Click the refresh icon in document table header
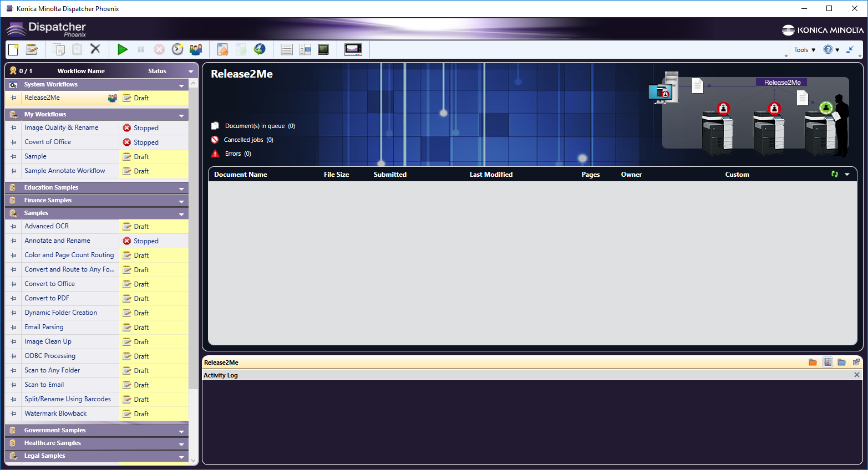868x470 pixels. coord(835,174)
